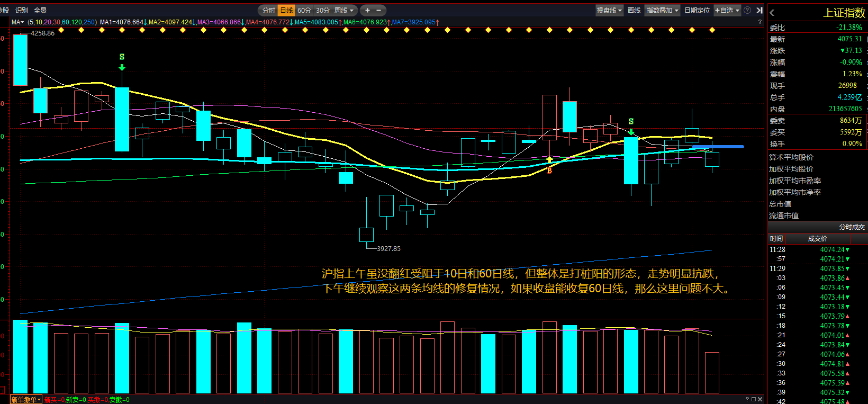This screenshot has height=404, width=868.
Task: Select the 30分 timeframe
Action: (x=323, y=10)
